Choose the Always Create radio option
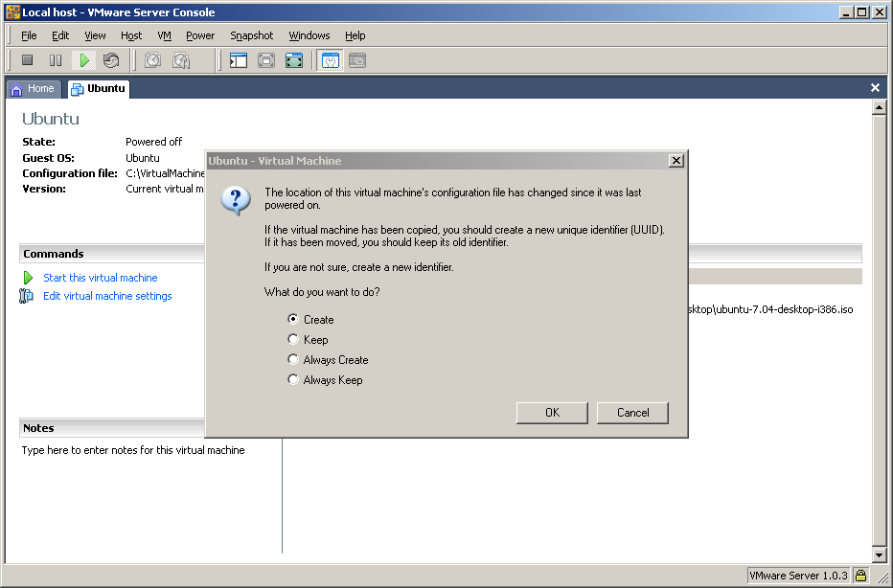This screenshot has width=893, height=588. (293, 359)
